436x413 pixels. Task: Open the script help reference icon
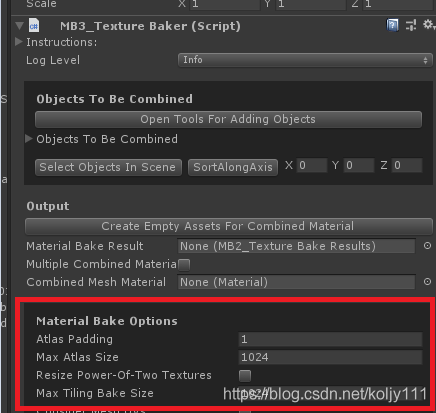coord(392,25)
